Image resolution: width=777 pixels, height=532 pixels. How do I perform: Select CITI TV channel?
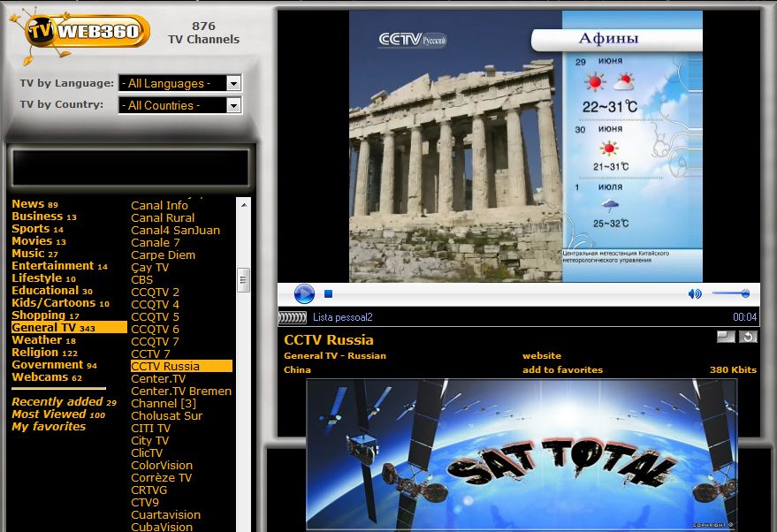pyautogui.click(x=150, y=429)
